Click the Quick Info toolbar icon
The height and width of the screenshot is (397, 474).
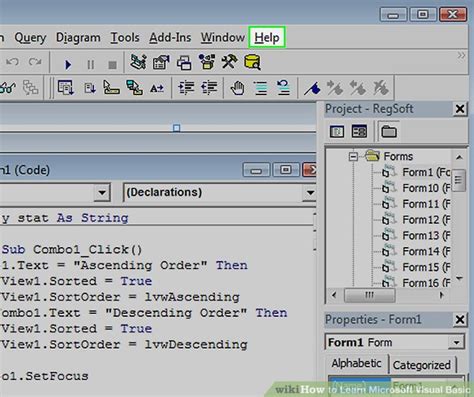pos(111,88)
